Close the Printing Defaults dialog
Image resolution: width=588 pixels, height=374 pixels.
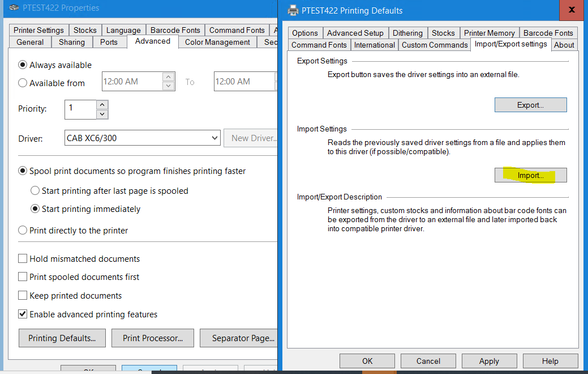(x=573, y=10)
